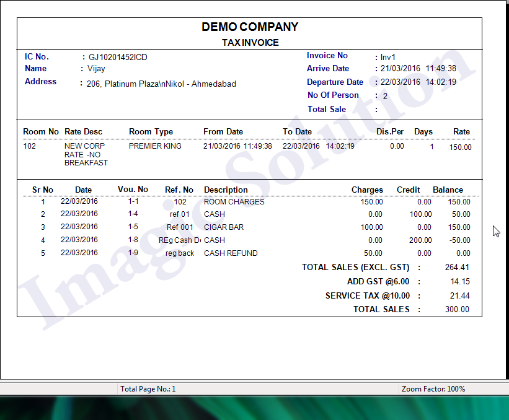This screenshot has width=509, height=420.
Task: Click voucher number 1-9
Action: pos(133,253)
